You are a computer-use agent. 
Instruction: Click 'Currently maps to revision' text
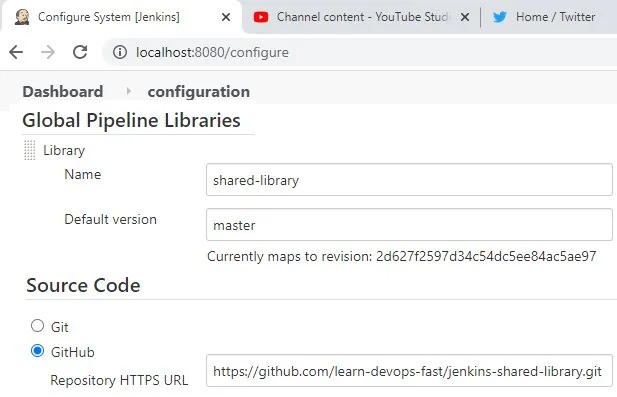coord(289,256)
